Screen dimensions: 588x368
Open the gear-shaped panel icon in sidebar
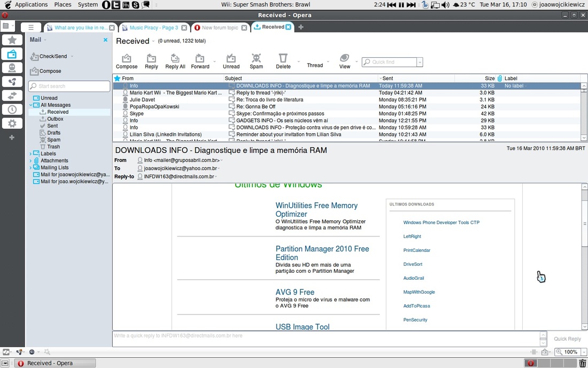click(12, 124)
